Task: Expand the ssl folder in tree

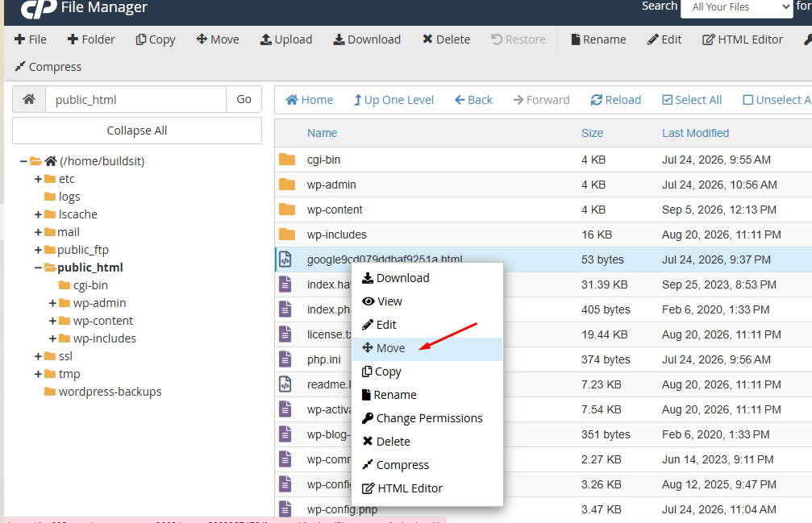Action: pos(38,356)
